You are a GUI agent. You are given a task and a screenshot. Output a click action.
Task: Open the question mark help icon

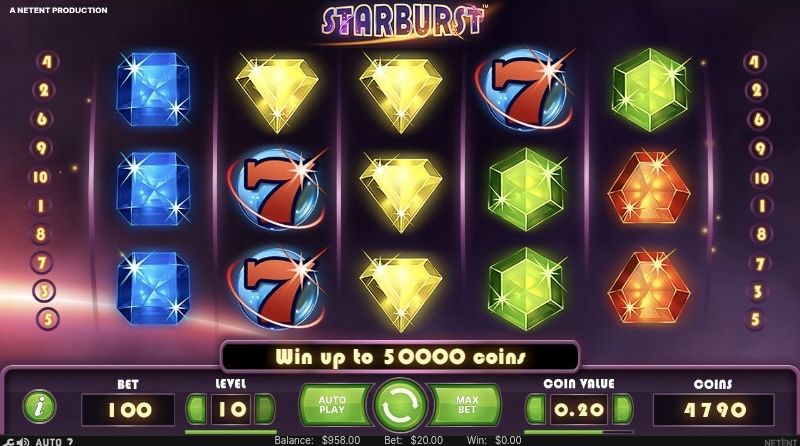tap(70, 442)
